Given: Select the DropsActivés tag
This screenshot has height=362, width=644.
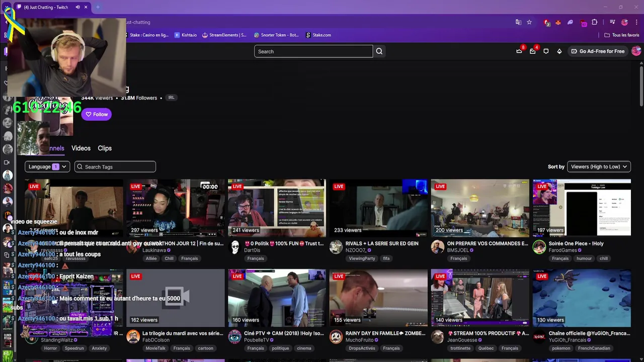Looking at the screenshot, I should coord(362,348).
